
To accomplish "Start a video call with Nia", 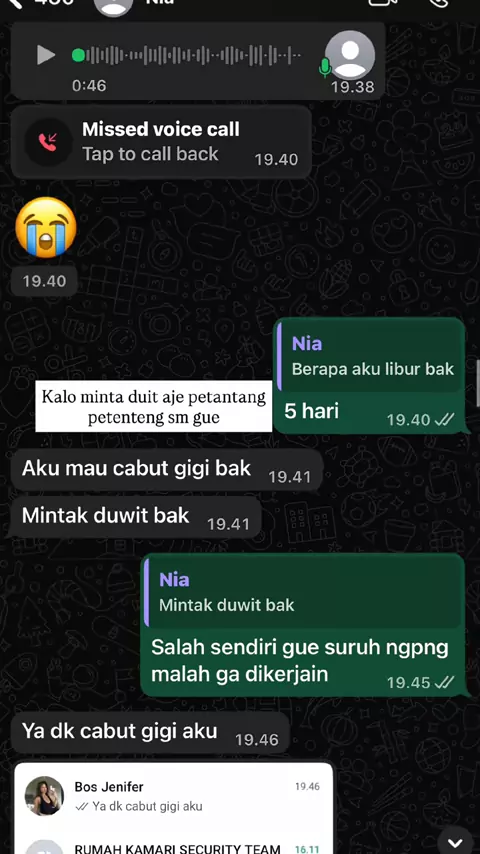I will pyautogui.click(x=382, y=3).
